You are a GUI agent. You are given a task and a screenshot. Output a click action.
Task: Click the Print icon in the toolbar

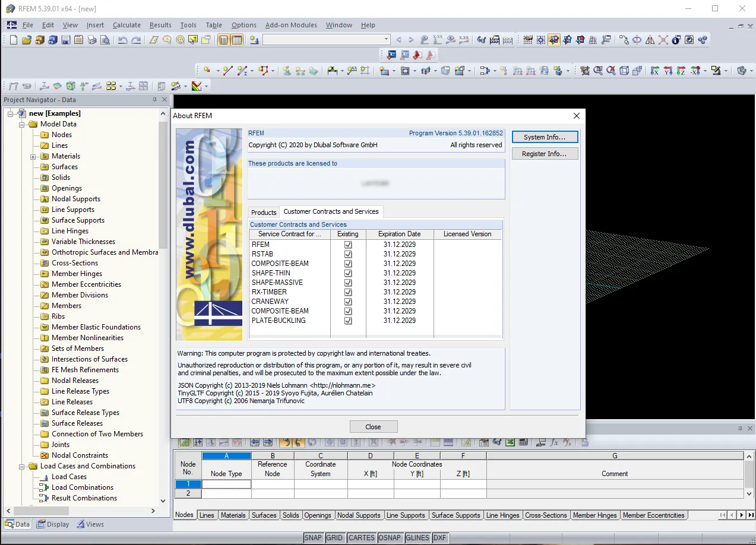point(92,40)
